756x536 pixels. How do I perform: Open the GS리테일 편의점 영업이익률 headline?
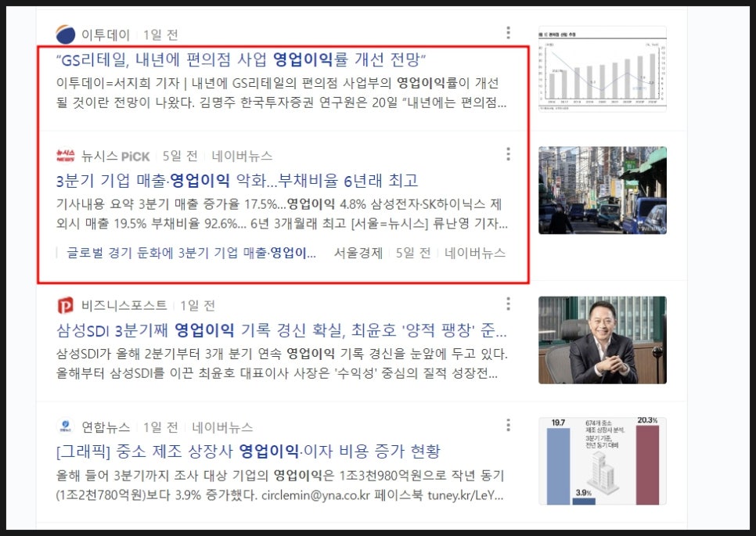241,59
